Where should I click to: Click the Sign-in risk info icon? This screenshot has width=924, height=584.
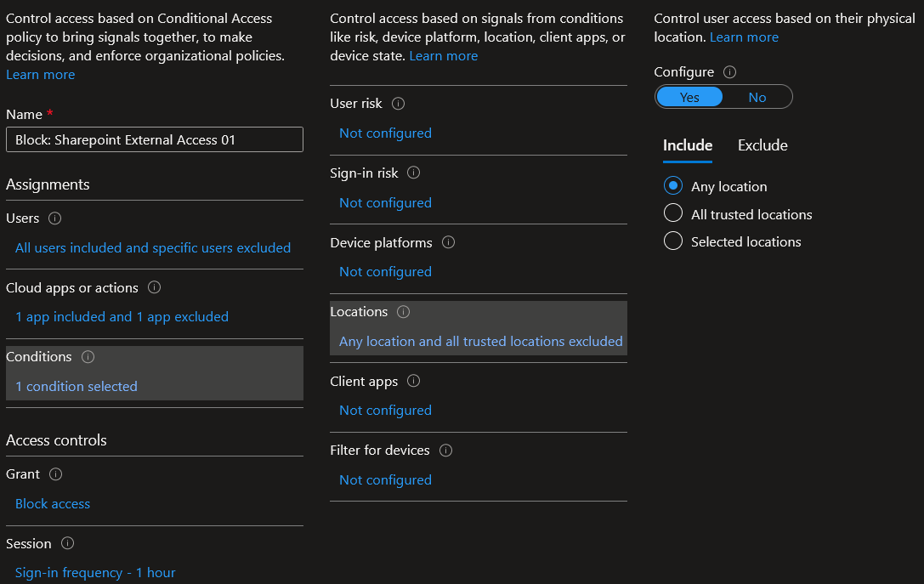414,173
